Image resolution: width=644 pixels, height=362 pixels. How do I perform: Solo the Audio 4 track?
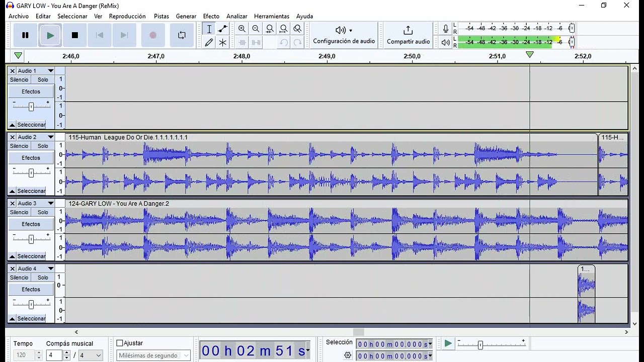[43, 278]
